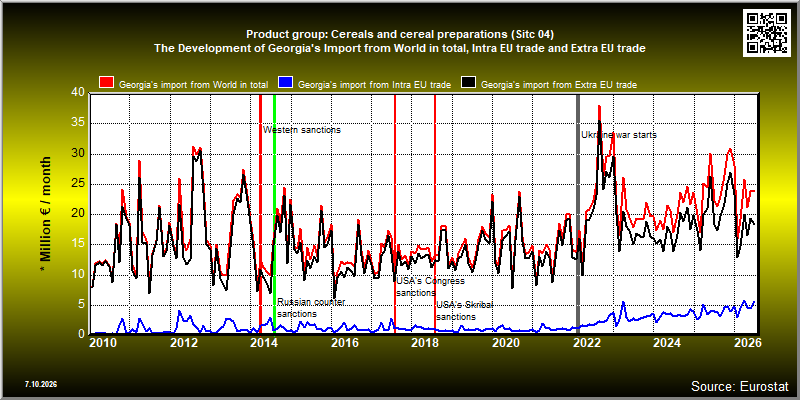Image resolution: width=800 pixels, height=400 pixels.
Task: Click the y-axis title Million € / month
Action: click(44, 213)
